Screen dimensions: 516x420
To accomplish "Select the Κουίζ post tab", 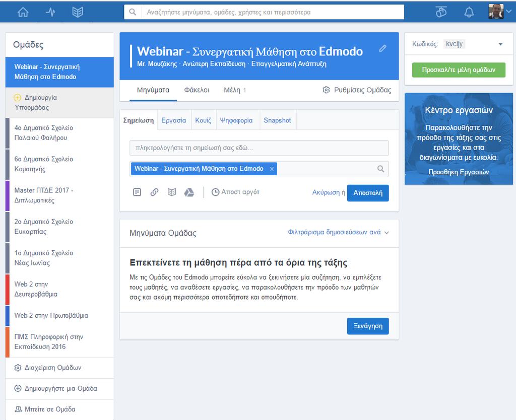I will pyautogui.click(x=203, y=120).
